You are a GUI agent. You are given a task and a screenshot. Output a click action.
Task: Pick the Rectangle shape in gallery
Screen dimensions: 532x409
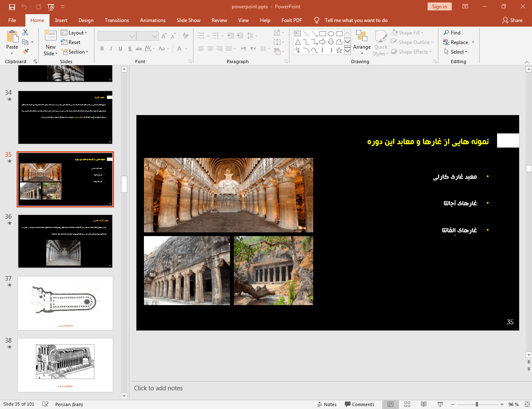click(x=322, y=34)
